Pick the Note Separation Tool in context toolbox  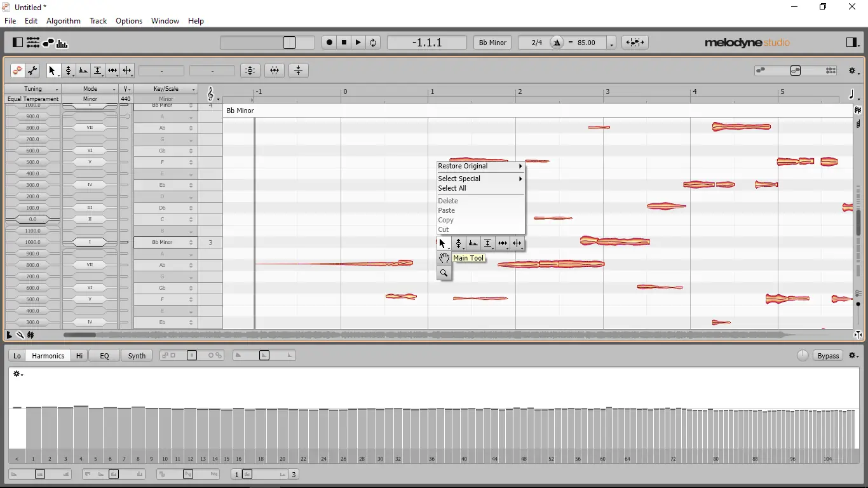point(517,243)
